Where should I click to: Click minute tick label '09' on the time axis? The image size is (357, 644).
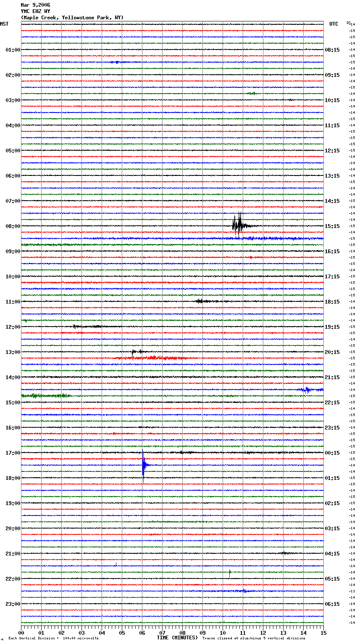(203, 633)
